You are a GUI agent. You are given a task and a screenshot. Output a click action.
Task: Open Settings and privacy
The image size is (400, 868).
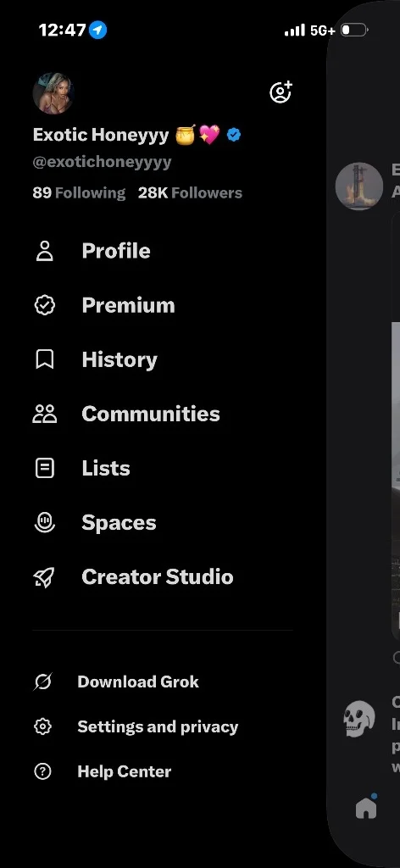click(x=158, y=726)
